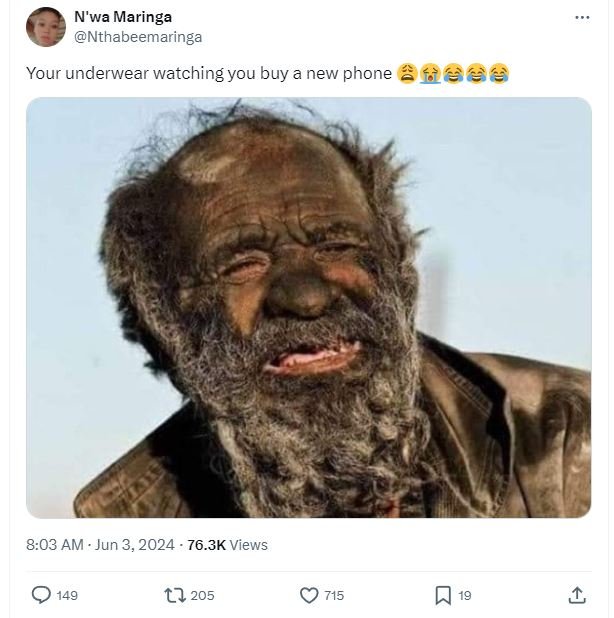Screen dimensions: 614x618
Task: View the 76.3K Views analytics
Action: (x=227, y=545)
